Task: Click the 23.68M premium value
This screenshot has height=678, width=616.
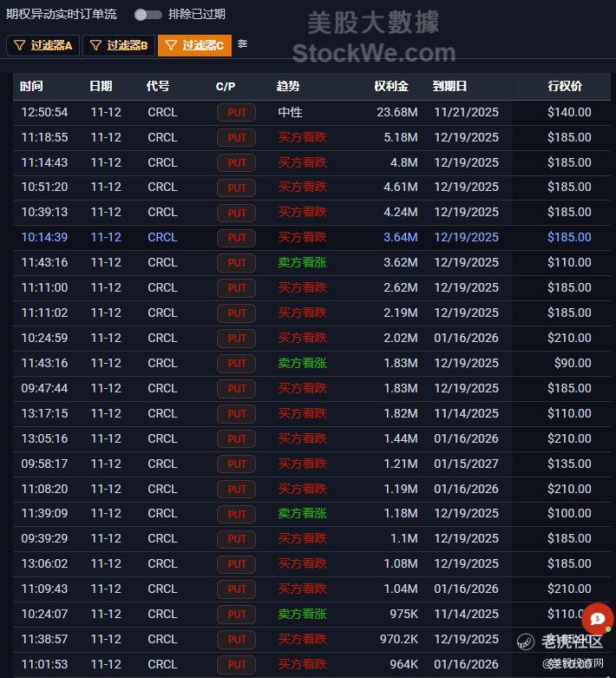Action: click(x=397, y=113)
